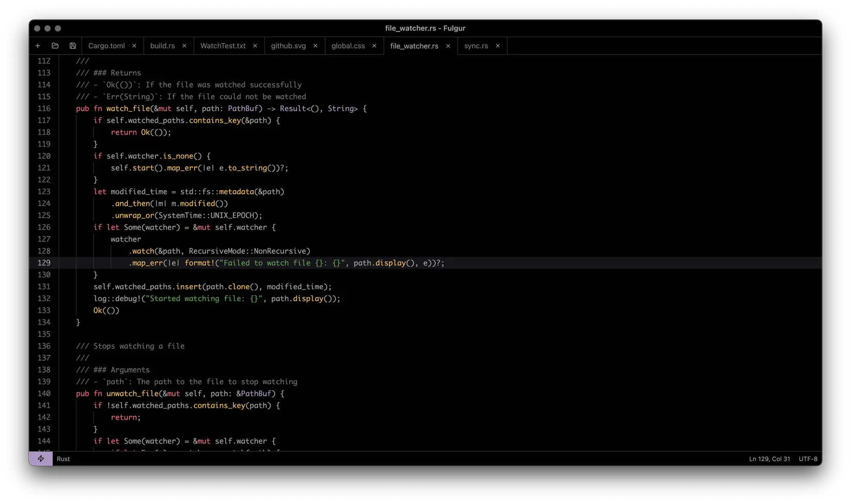Select the WatchTest.txt tab

[223, 46]
